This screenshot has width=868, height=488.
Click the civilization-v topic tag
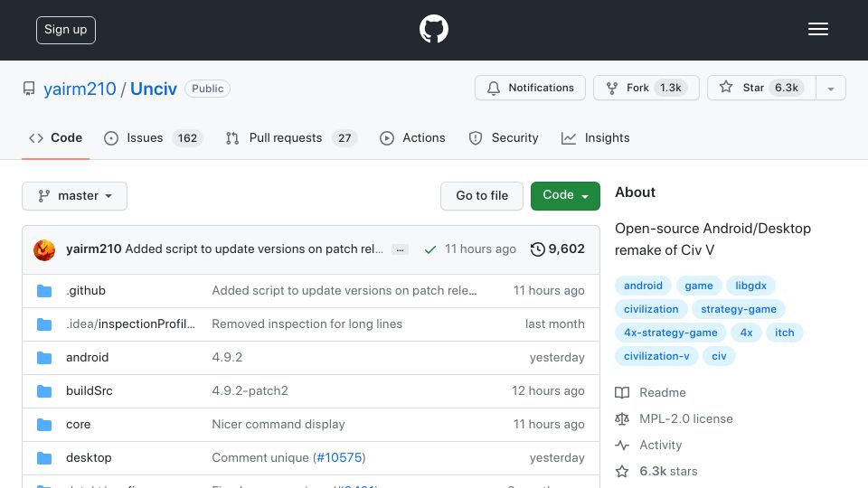point(656,356)
